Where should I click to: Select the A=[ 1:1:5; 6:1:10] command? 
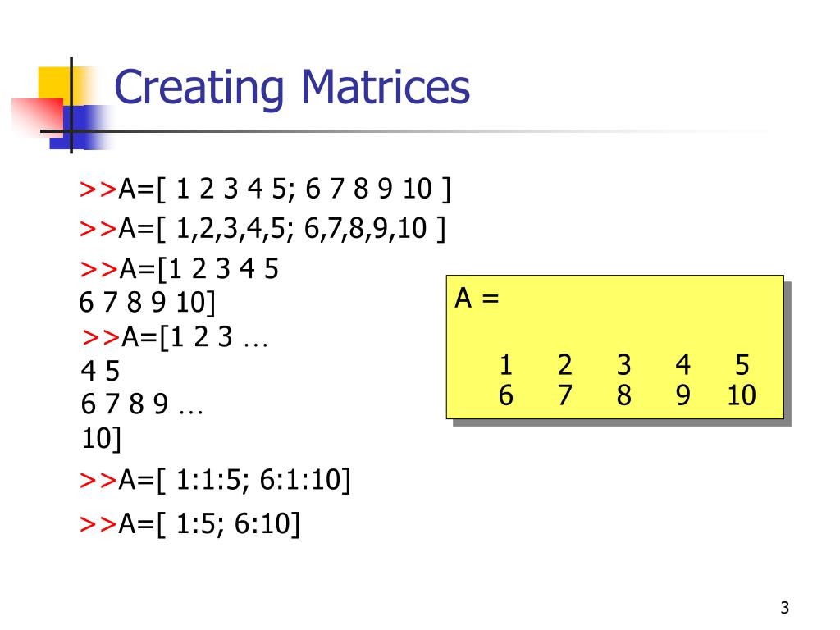coord(235,480)
